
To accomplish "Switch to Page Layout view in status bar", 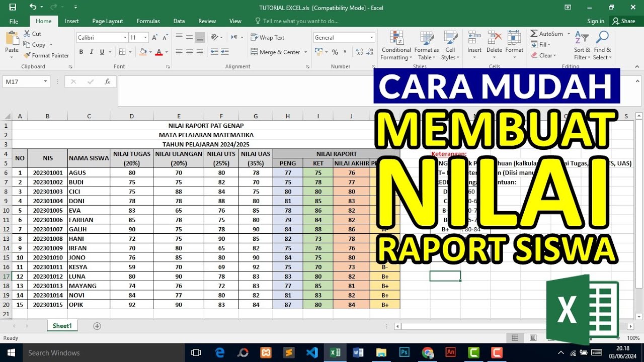I will pyautogui.click(x=533, y=338).
